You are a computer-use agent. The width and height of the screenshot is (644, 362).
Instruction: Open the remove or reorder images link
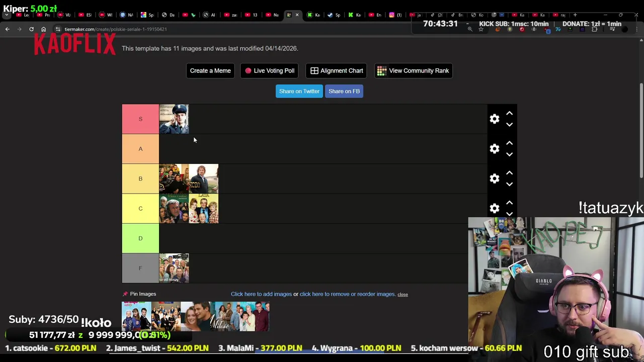pos(348,294)
